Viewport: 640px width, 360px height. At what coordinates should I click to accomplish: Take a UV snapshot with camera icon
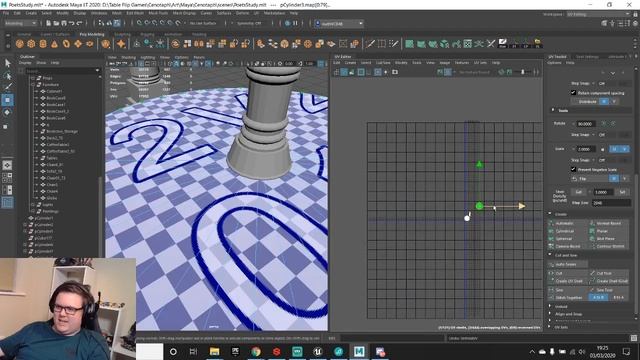395,72
